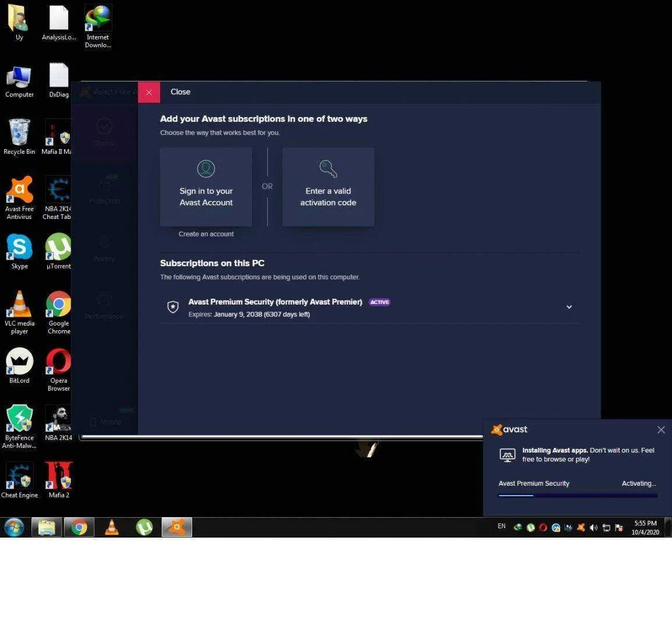Open the Windows Start menu
The height and width of the screenshot is (629, 672).
tap(14, 528)
